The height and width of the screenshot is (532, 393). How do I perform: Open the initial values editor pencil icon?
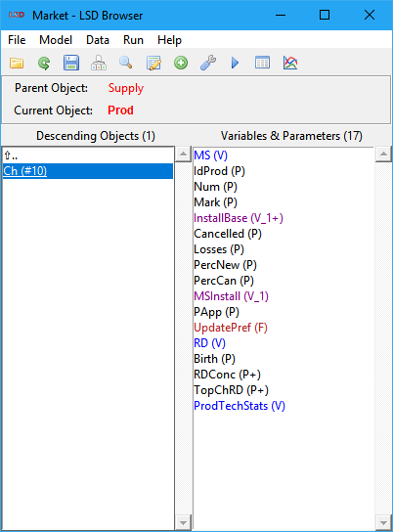[153, 64]
